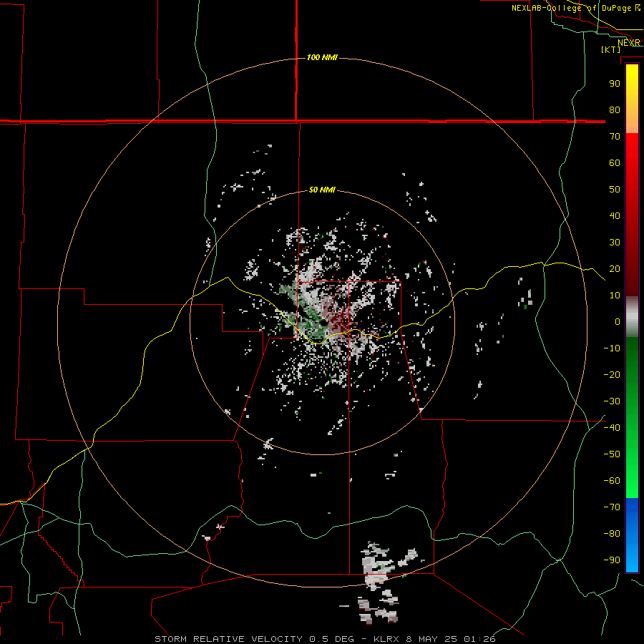Select the positive 60 scale value

[615, 162]
